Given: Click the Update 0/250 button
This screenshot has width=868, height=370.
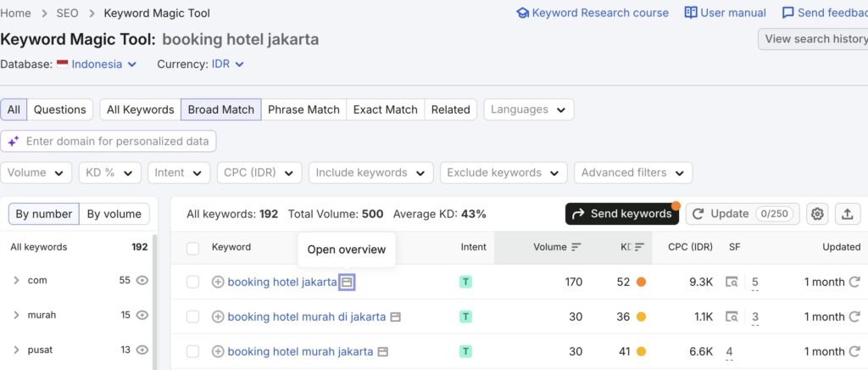Looking at the screenshot, I should (743, 214).
